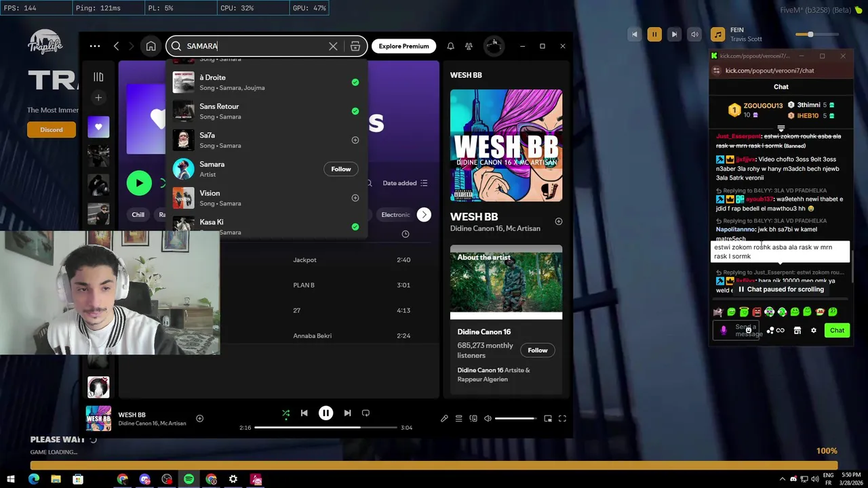Toggle saved checkmark for Sans Retour

click(x=355, y=111)
